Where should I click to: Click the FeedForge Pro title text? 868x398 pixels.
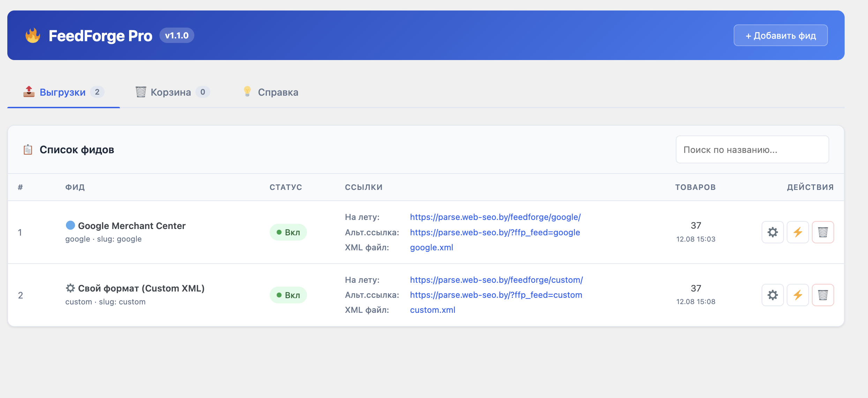coord(100,36)
